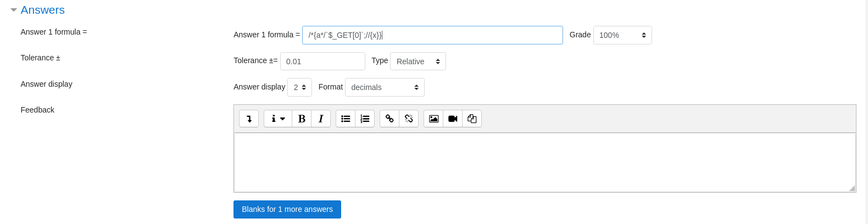Insert a link in feedback
The image size is (868, 224).
(x=390, y=119)
